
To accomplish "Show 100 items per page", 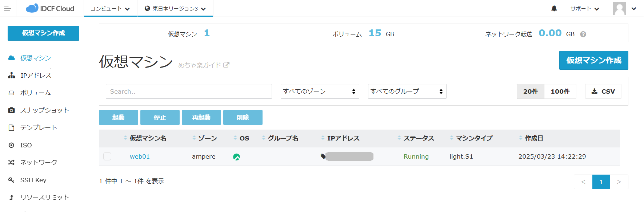I will (x=560, y=91).
